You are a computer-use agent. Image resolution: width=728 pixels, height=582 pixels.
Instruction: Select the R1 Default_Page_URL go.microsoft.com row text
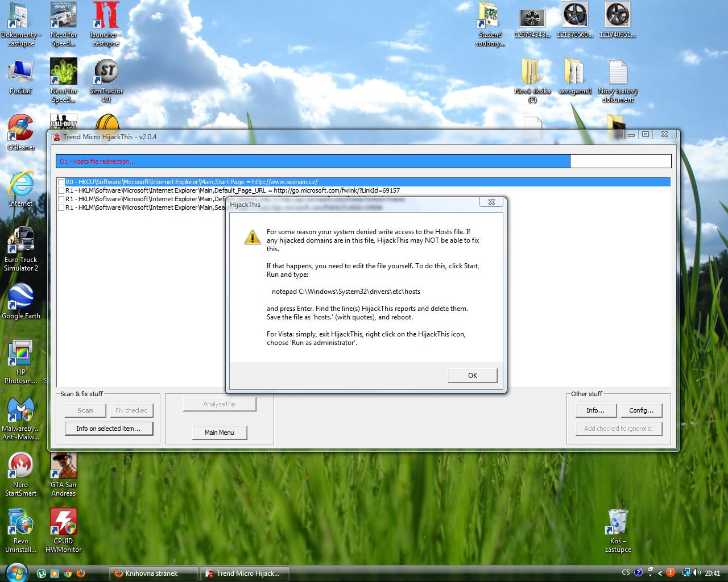pyautogui.click(x=233, y=190)
